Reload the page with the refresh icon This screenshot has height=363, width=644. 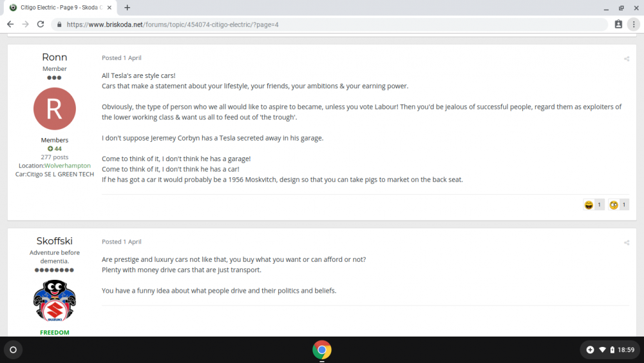click(40, 25)
